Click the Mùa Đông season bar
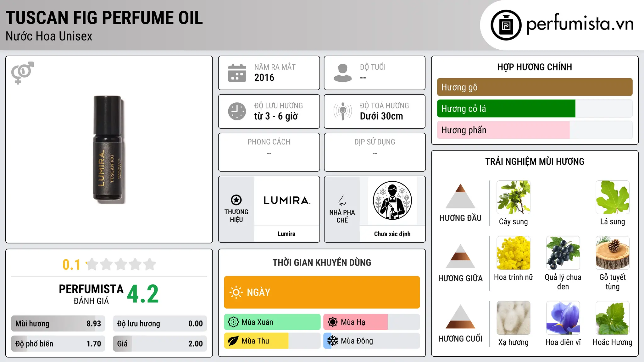This screenshot has height=362, width=644. (372, 341)
